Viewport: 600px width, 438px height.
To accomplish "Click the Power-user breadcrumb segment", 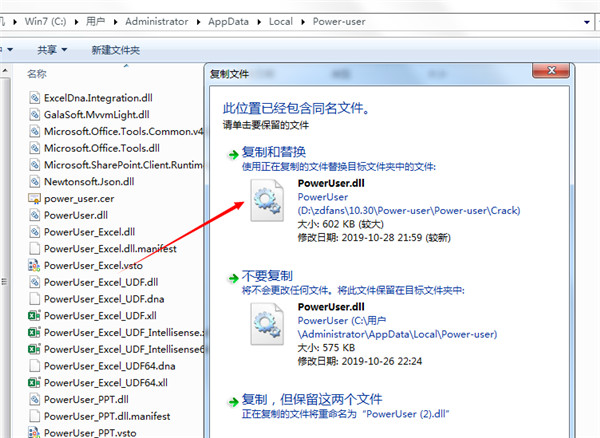I will pos(339,22).
